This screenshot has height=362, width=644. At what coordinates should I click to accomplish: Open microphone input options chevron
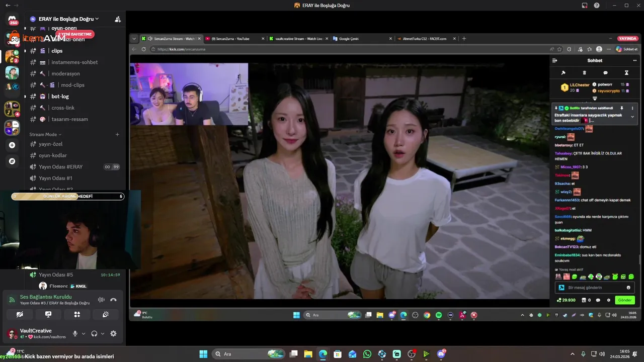coord(83,334)
